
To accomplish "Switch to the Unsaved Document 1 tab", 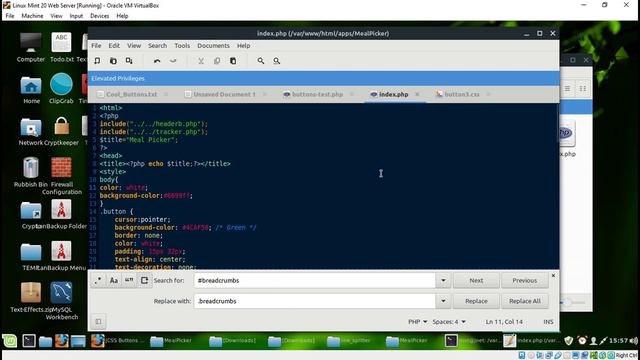I will coord(224,94).
